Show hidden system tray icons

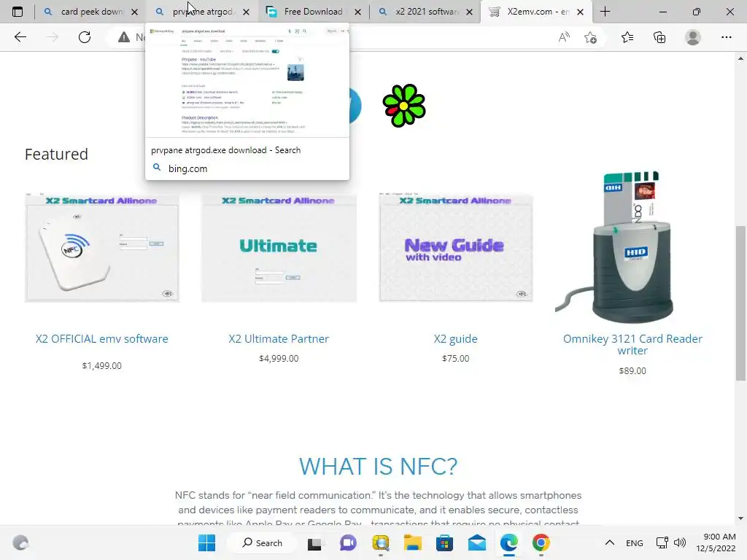click(x=609, y=542)
